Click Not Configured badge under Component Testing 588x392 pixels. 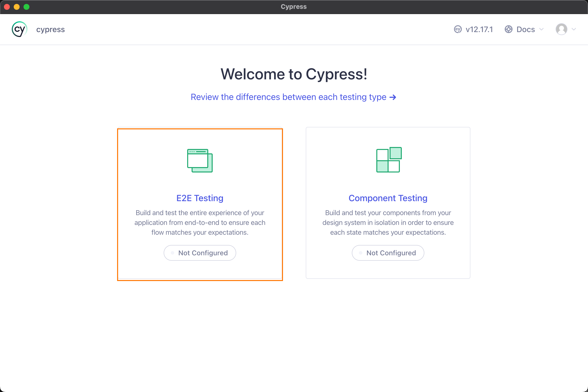pos(391,253)
